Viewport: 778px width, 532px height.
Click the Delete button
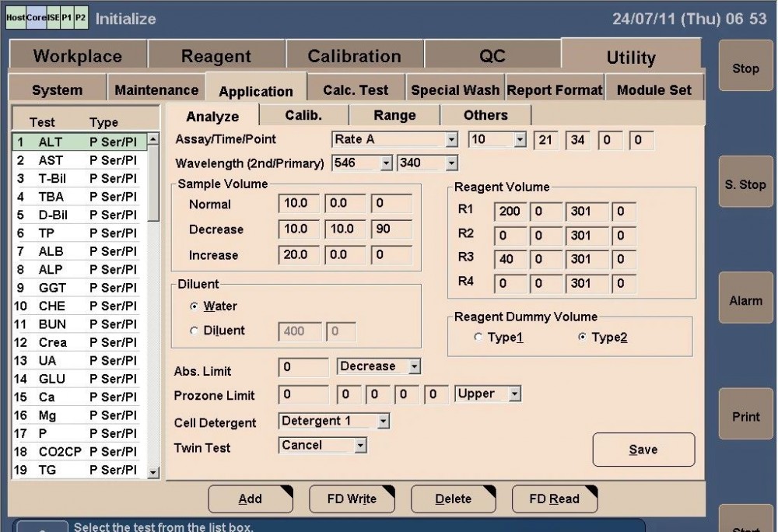click(453, 499)
